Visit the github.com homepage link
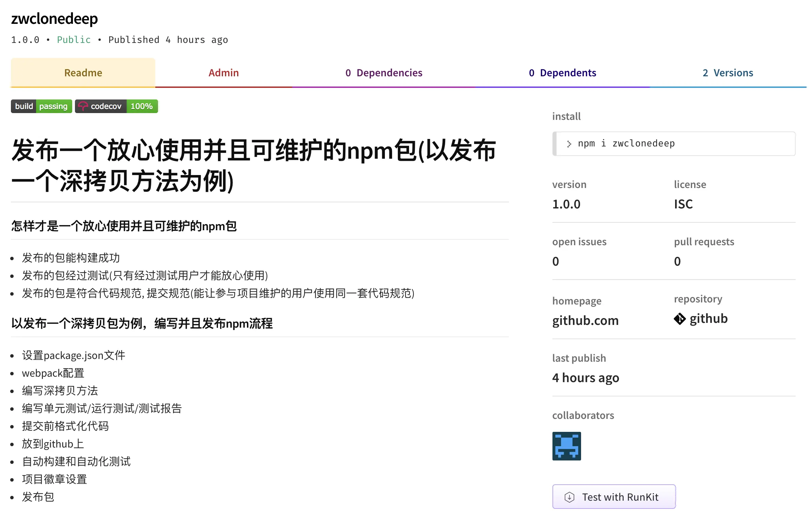 pyautogui.click(x=585, y=320)
